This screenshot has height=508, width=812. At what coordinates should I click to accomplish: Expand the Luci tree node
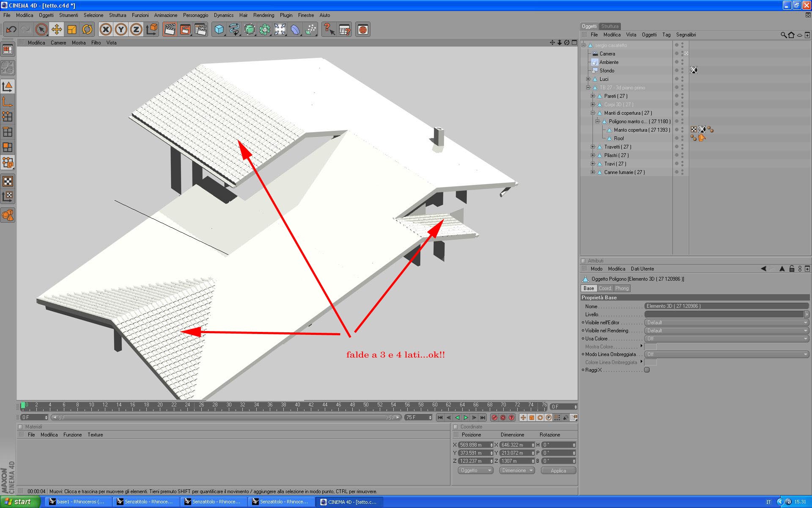point(588,79)
